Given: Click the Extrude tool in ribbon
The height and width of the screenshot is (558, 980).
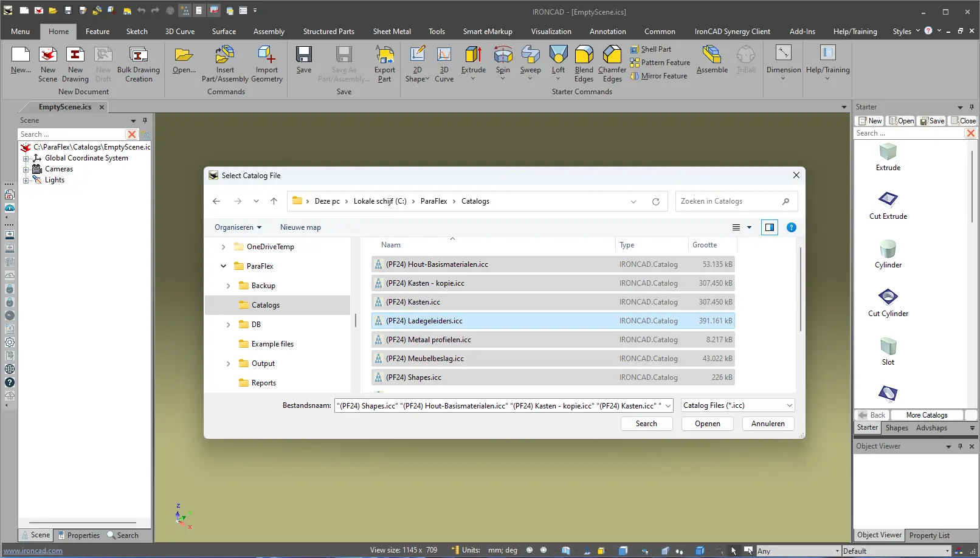Looking at the screenshot, I should coord(473,56).
